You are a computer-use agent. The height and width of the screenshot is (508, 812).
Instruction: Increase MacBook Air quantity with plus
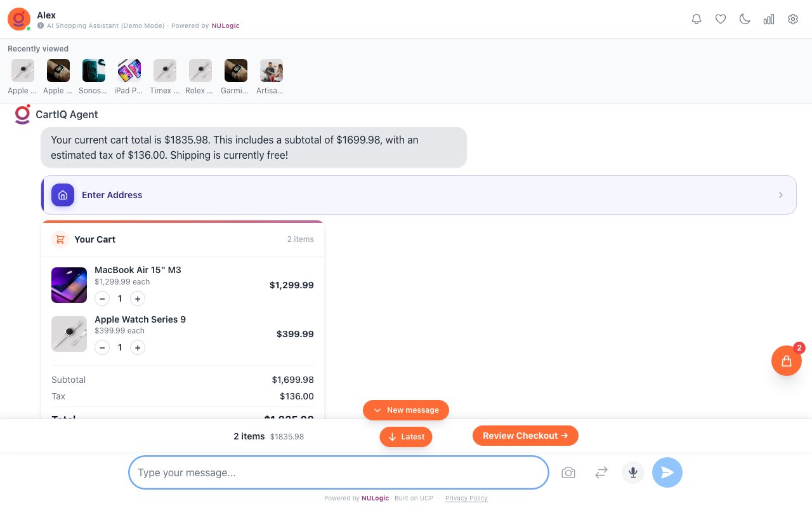(138, 298)
